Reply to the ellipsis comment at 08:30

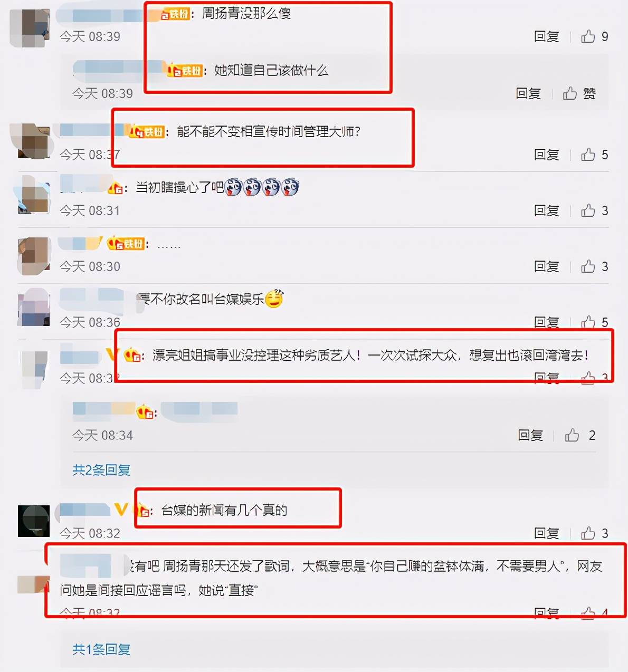pos(546,266)
